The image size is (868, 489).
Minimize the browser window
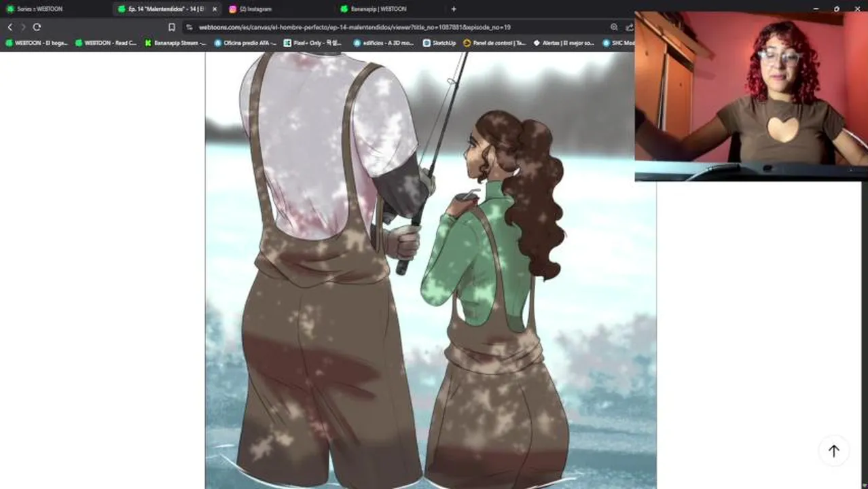[816, 9]
